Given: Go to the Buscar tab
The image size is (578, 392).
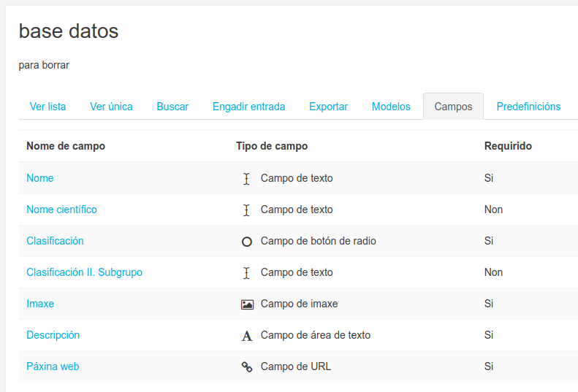Looking at the screenshot, I should coord(172,107).
